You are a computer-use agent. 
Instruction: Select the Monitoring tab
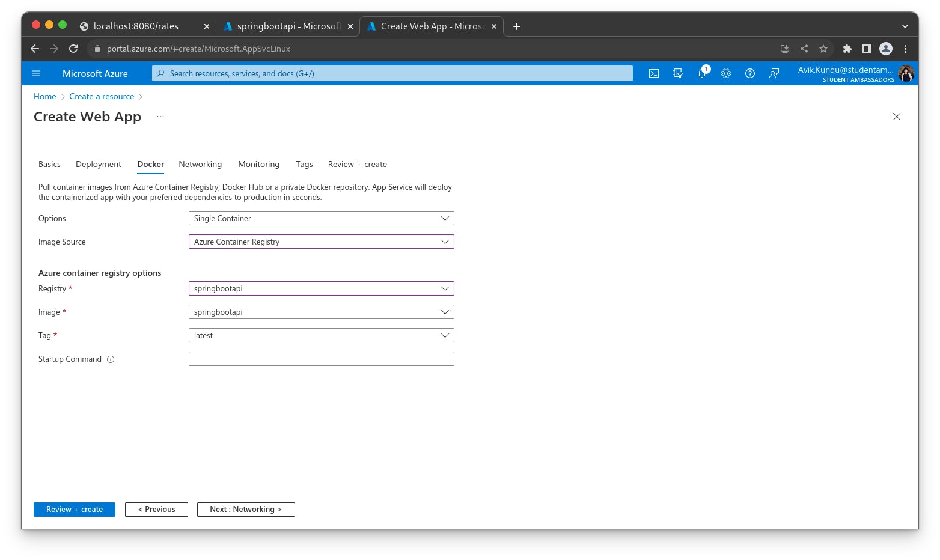(258, 164)
